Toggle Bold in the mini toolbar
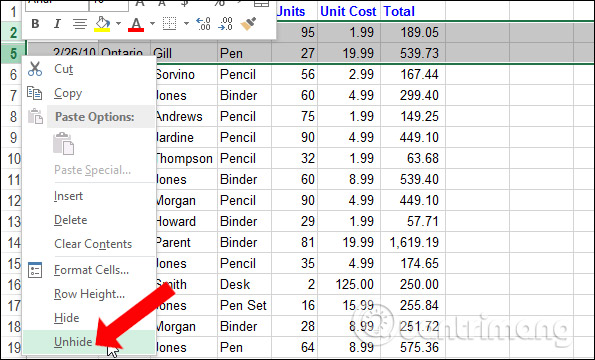Screen dimensions: 595x360 pos(35,24)
